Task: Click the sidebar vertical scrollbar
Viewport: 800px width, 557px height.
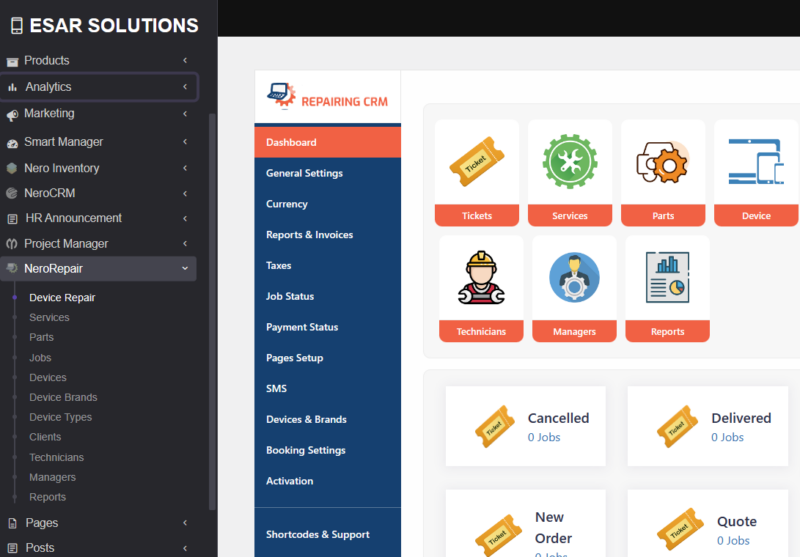Action: [212, 311]
